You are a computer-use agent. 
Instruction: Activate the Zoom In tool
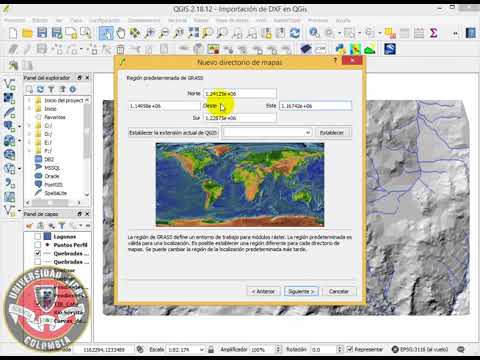(150, 33)
